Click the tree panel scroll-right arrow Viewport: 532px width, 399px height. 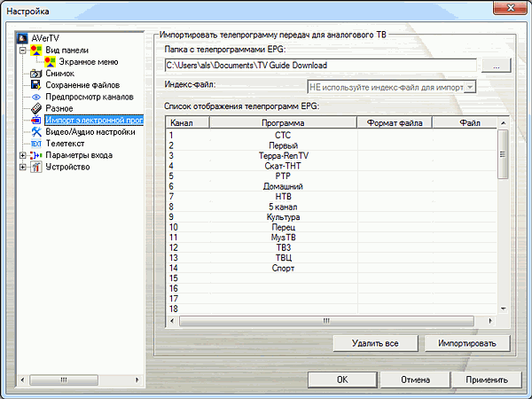coord(137,379)
